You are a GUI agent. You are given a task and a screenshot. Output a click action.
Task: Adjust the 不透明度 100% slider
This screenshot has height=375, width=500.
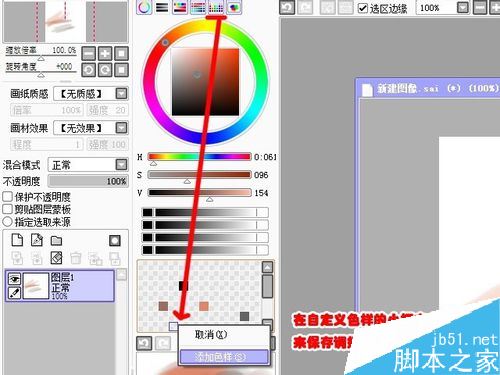(88, 181)
